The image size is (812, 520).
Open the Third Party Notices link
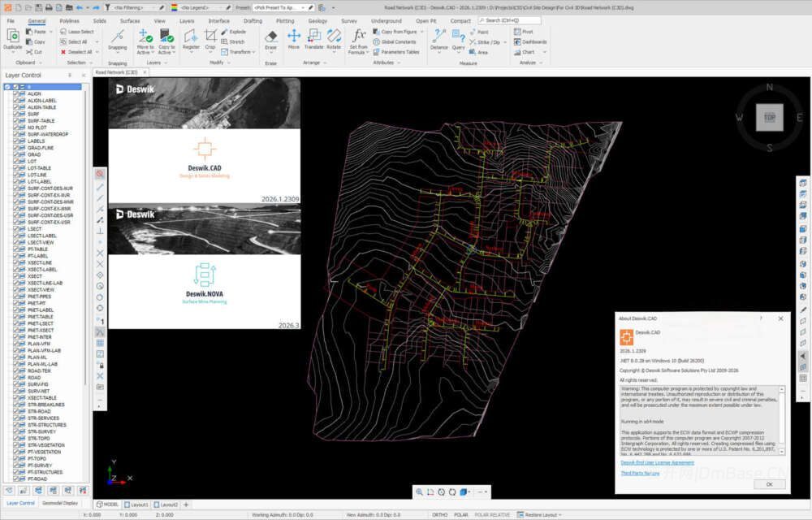640,473
